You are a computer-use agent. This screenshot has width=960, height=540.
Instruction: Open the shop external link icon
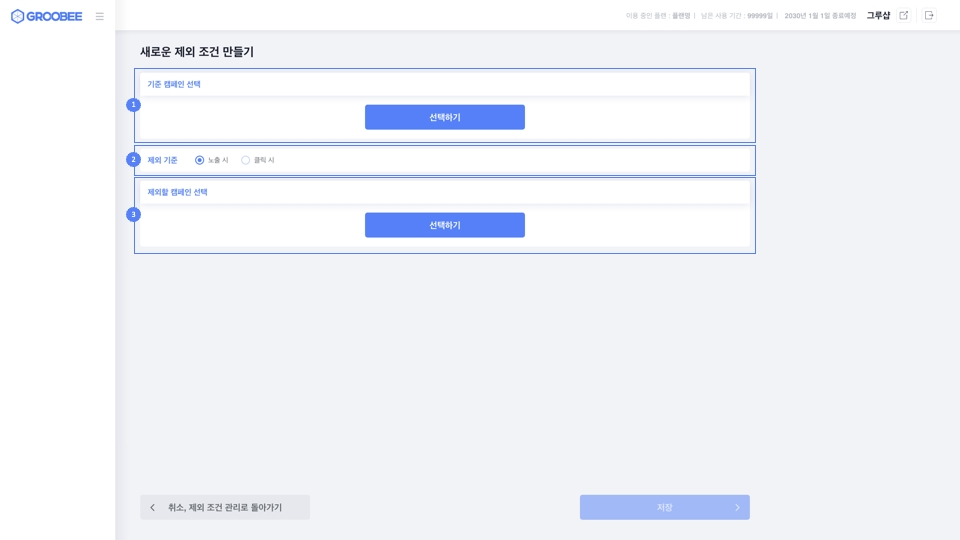[x=904, y=16]
